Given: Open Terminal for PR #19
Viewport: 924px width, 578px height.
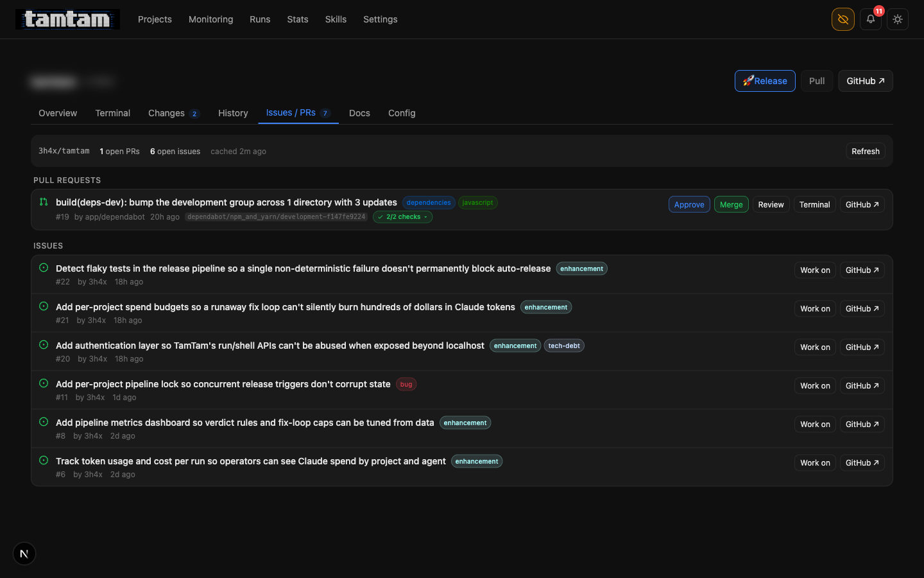Looking at the screenshot, I should [815, 204].
